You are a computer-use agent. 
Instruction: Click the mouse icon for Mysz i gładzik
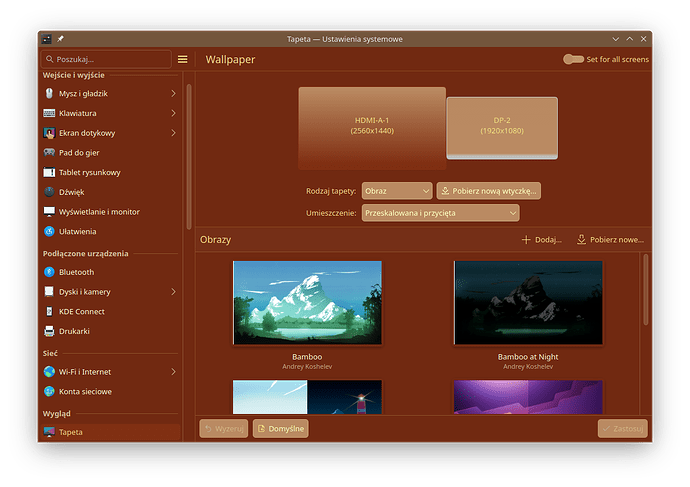pos(49,93)
